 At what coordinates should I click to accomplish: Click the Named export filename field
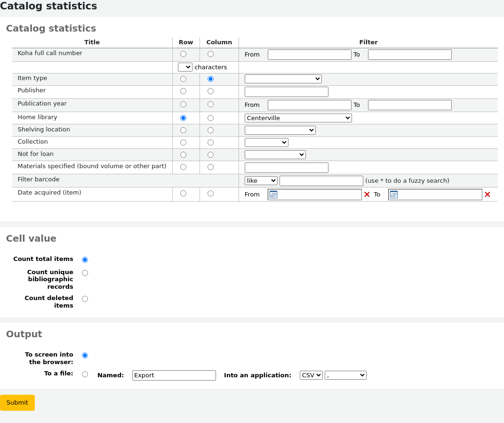coord(174,375)
